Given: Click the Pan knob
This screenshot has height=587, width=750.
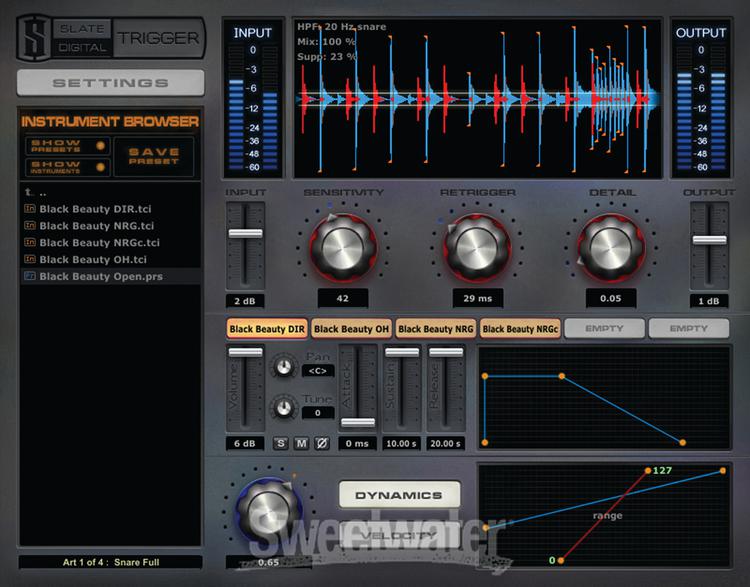Looking at the screenshot, I should point(284,368).
